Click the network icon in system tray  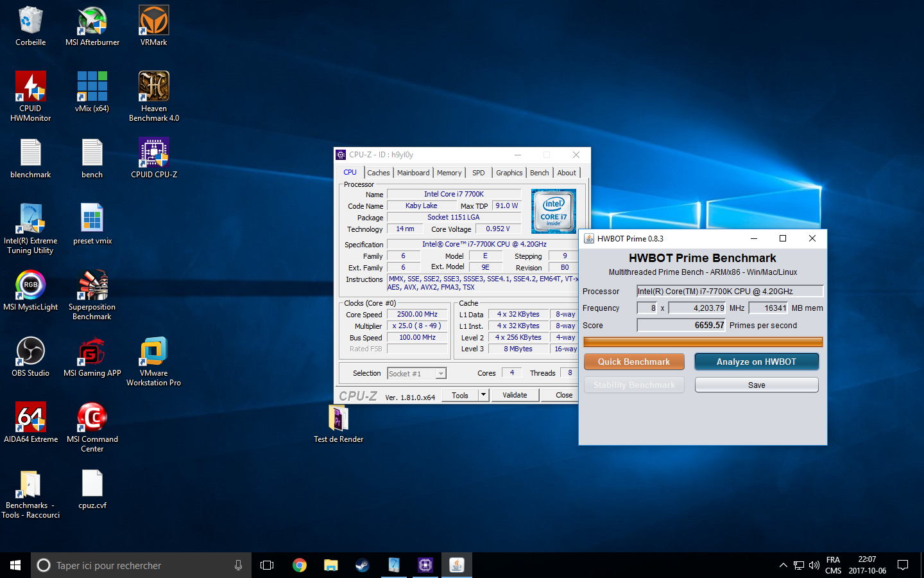(799, 565)
